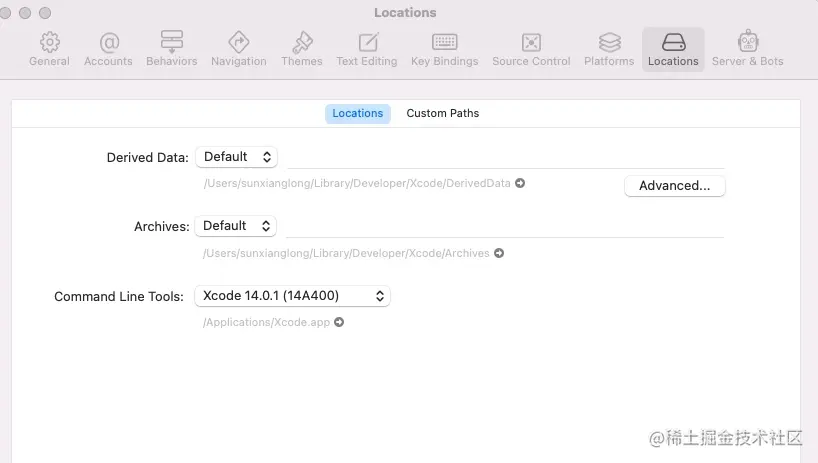Screen dimensions: 818x463
Task: Select the Locations toolbar icon
Action: click(673, 50)
